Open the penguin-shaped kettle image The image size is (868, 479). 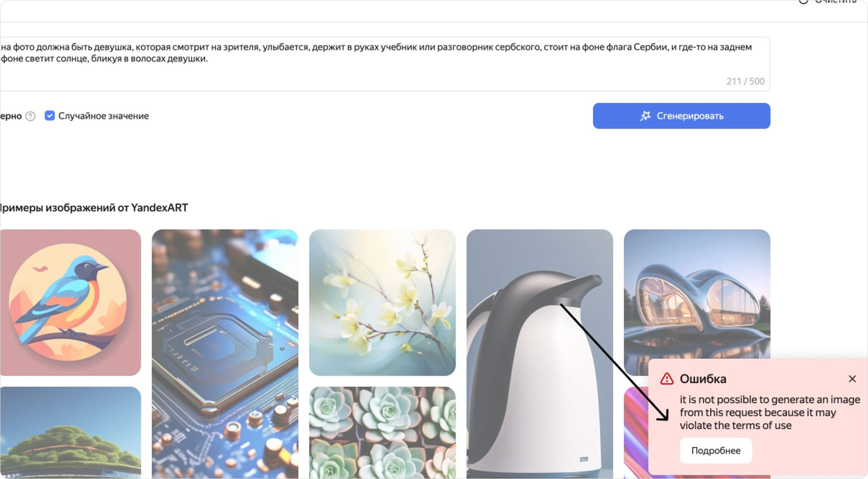pyautogui.click(x=539, y=354)
